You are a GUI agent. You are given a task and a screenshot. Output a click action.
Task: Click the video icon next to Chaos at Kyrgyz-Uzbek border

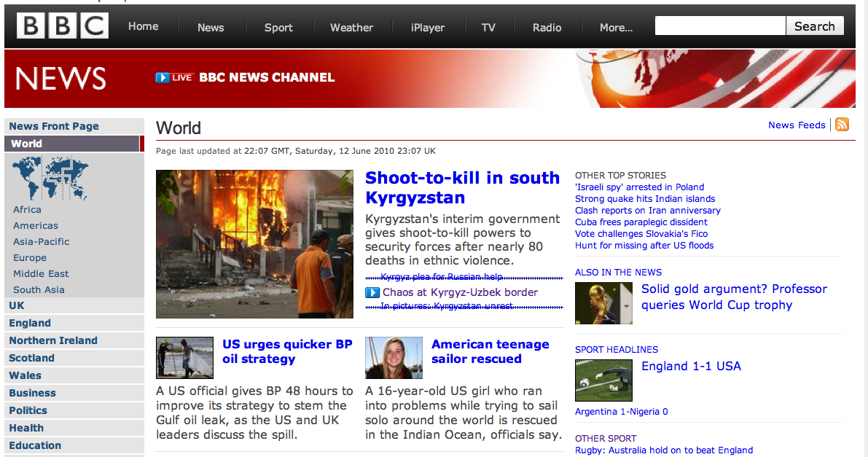[372, 292]
